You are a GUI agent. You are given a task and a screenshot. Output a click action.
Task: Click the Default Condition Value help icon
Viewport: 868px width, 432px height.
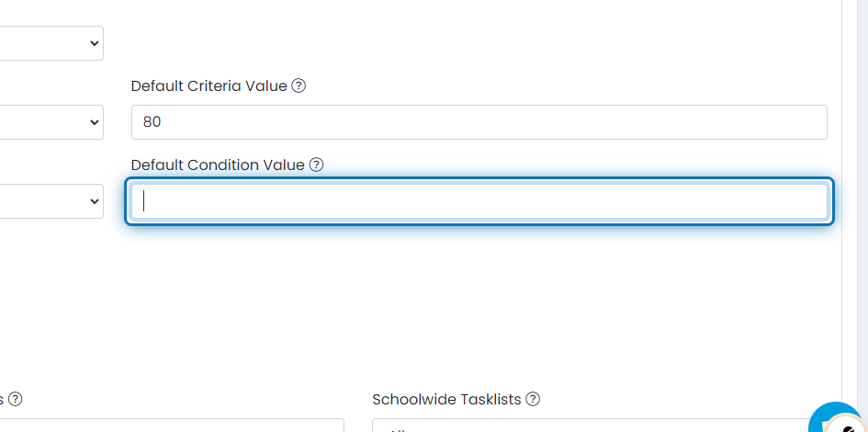tap(316, 165)
